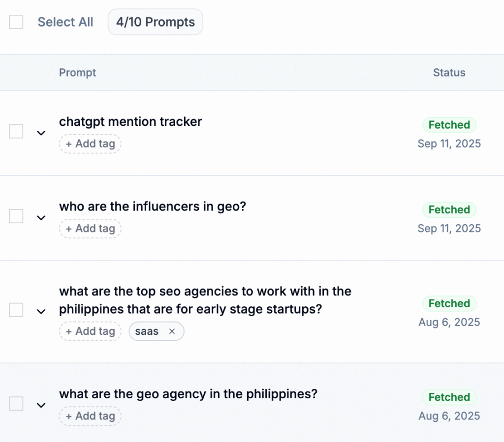This screenshot has height=442, width=504.
Task: Add tag to top seo agencies prompt
Action: 90,331
